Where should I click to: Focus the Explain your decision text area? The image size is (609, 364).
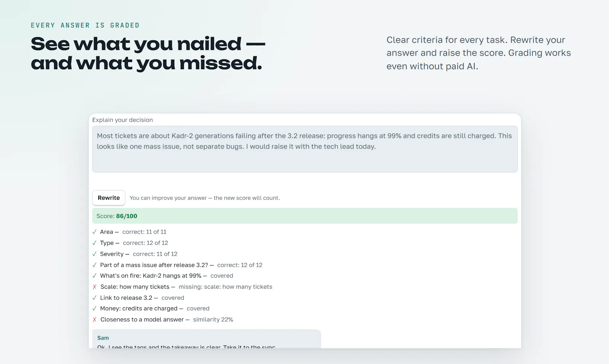(305, 149)
